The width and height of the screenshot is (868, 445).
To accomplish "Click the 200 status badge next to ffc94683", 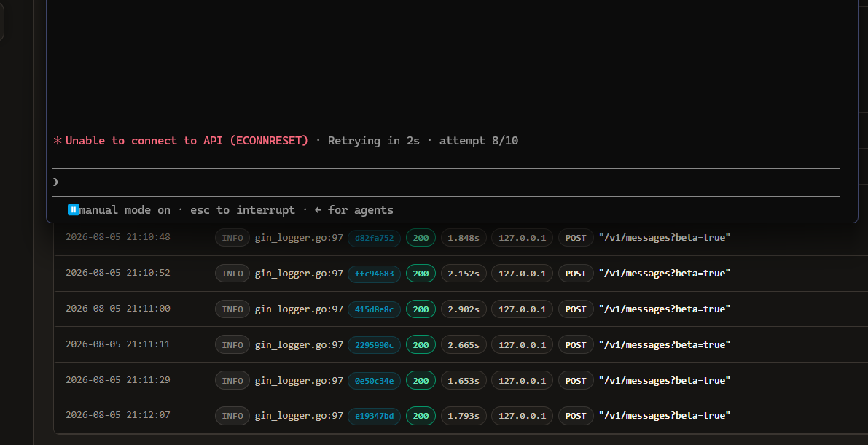I will (421, 274).
